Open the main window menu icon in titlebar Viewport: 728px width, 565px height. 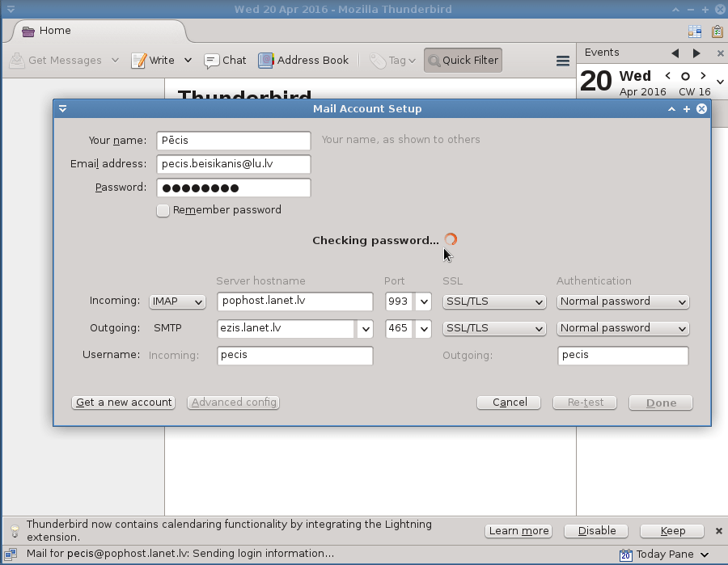[11, 9]
